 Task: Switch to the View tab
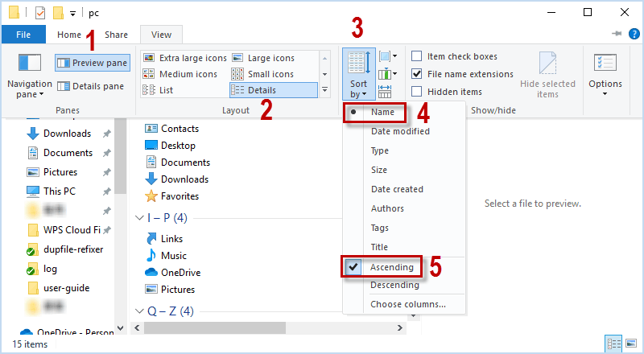click(x=161, y=35)
